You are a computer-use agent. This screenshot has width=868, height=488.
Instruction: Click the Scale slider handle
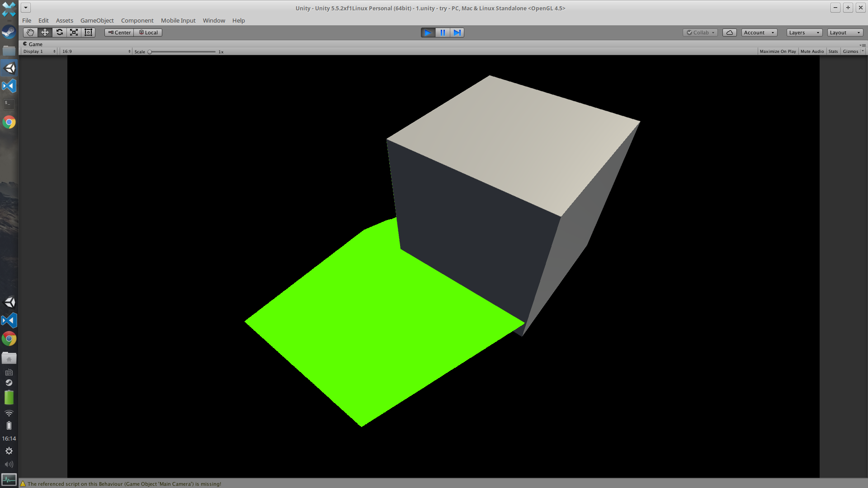point(150,52)
